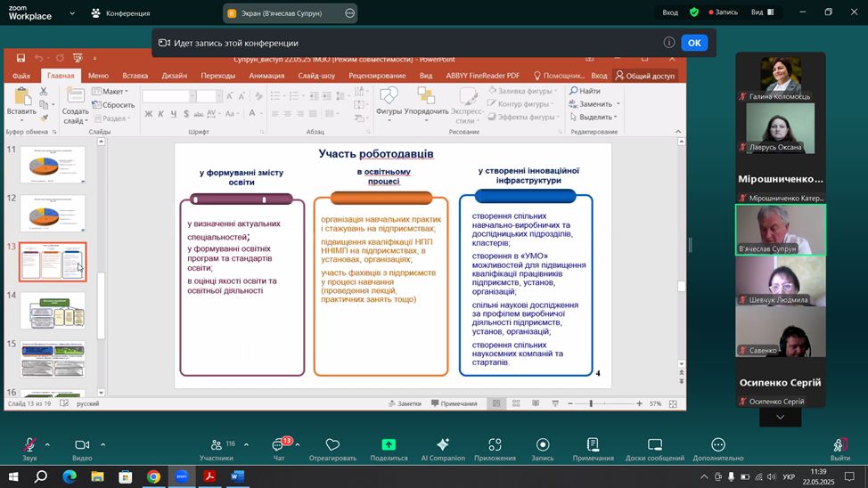Open Доски сообщений whiteboards icon
Image resolution: width=868 pixels, height=488 pixels.
point(655,445)
